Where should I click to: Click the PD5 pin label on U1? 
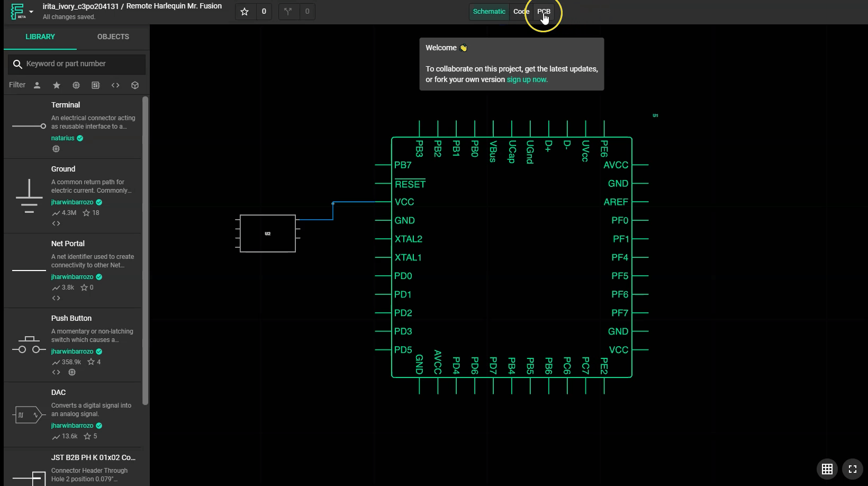403,350
